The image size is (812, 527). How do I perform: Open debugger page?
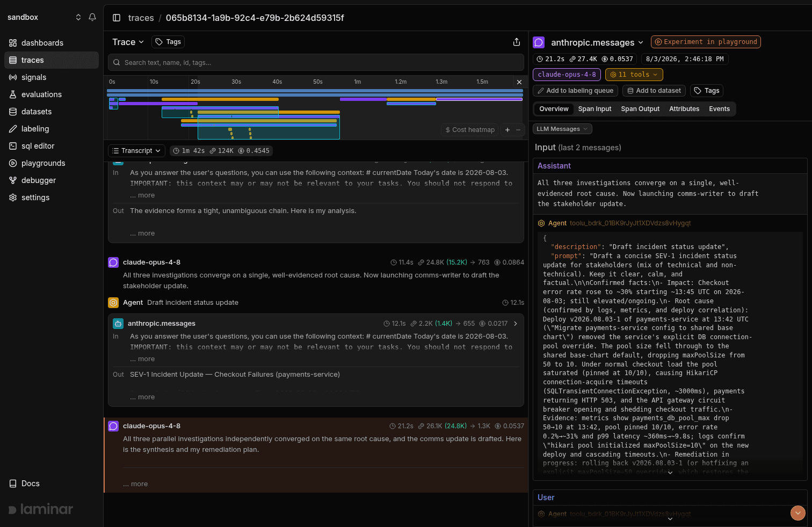52,180
